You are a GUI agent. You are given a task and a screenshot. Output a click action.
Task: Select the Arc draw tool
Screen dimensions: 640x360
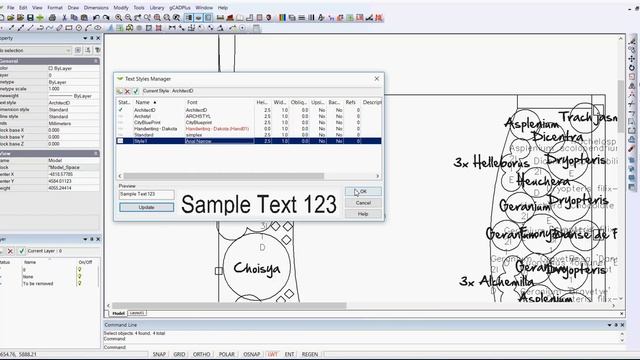[89, 28]
